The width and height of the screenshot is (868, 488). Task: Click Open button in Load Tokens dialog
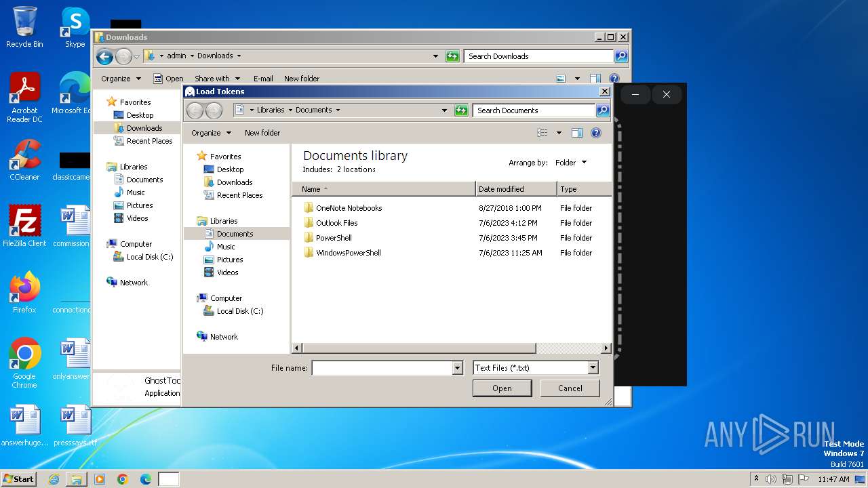(x=502, y=388)
